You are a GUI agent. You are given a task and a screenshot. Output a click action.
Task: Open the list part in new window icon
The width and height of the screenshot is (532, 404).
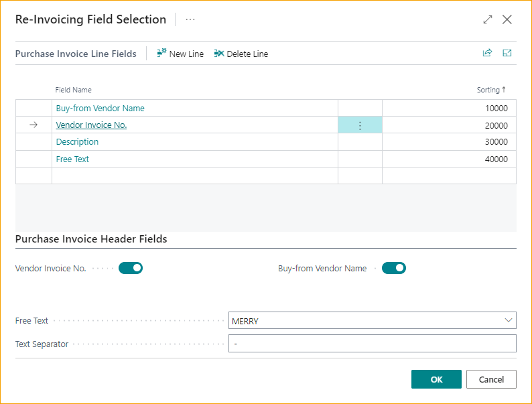tap(507, 54)
